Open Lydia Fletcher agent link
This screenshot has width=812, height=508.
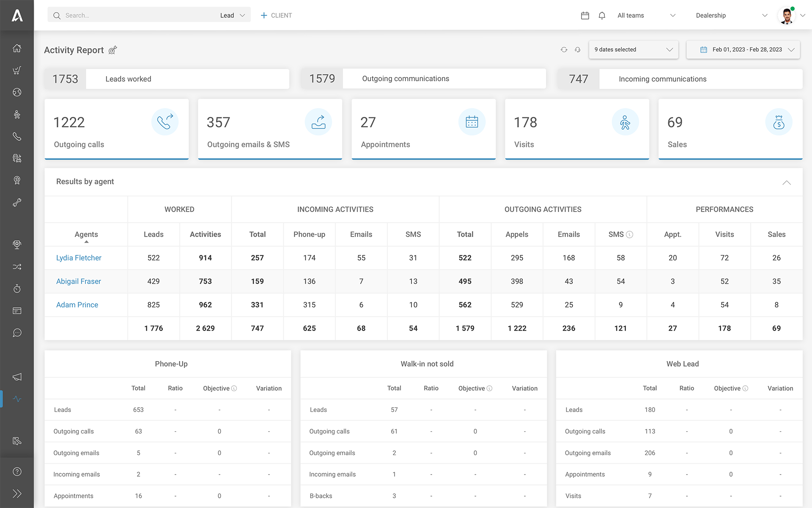coord(79,258)
